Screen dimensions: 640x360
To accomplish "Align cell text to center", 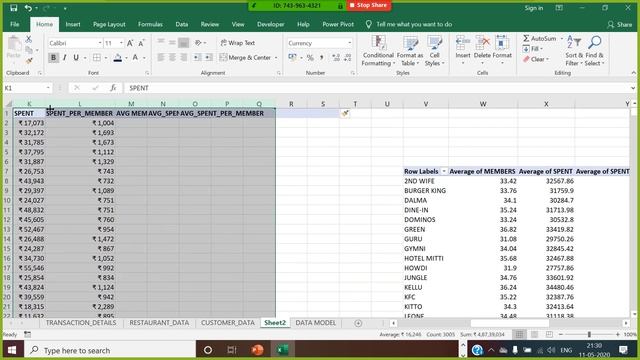I will [172, 58].
